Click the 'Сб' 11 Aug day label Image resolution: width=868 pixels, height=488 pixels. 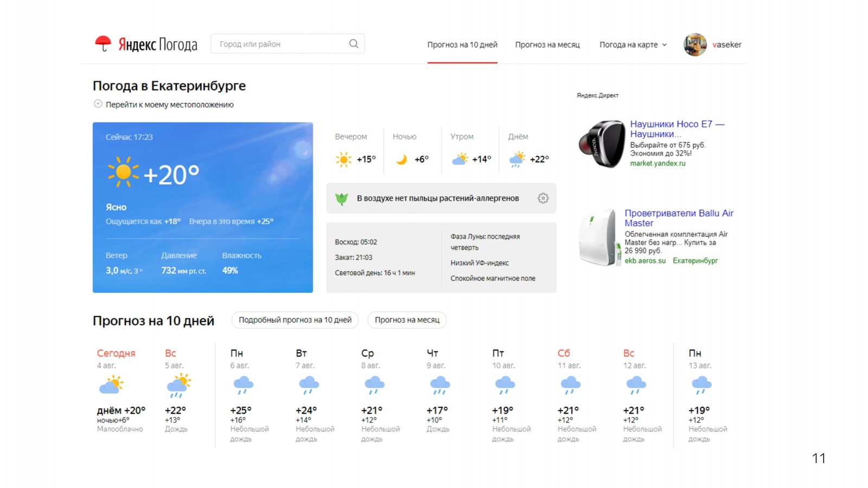click(x=564, y=353)
